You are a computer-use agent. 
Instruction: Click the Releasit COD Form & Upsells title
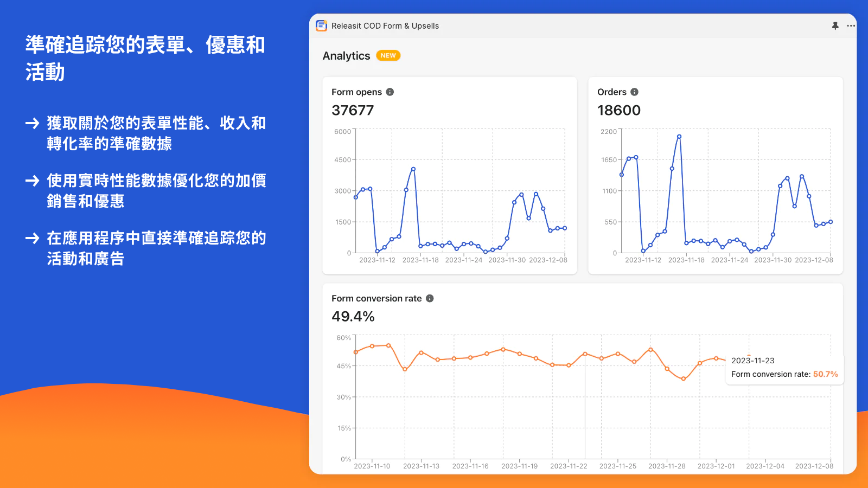(x=385, y=26)
